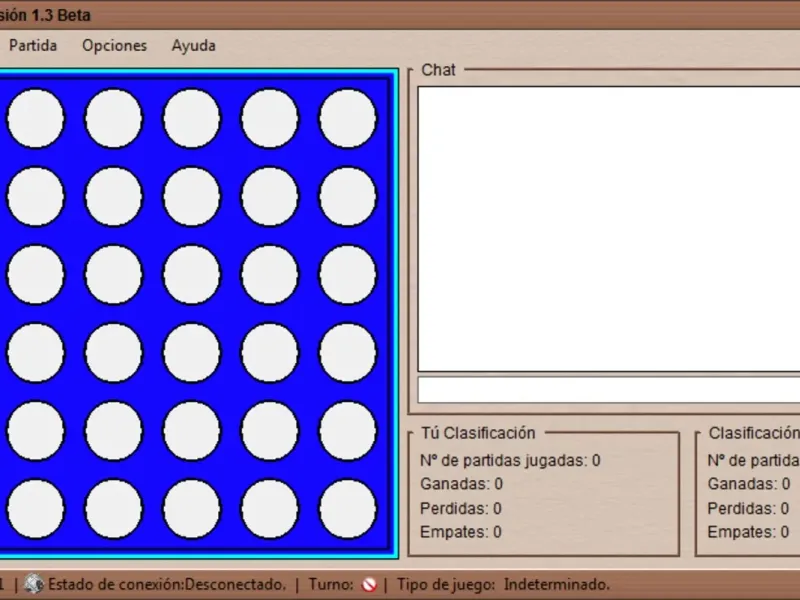Click the bottom-right hole of the board
This screenshot has height=600, width=800.
click(348, 509)
